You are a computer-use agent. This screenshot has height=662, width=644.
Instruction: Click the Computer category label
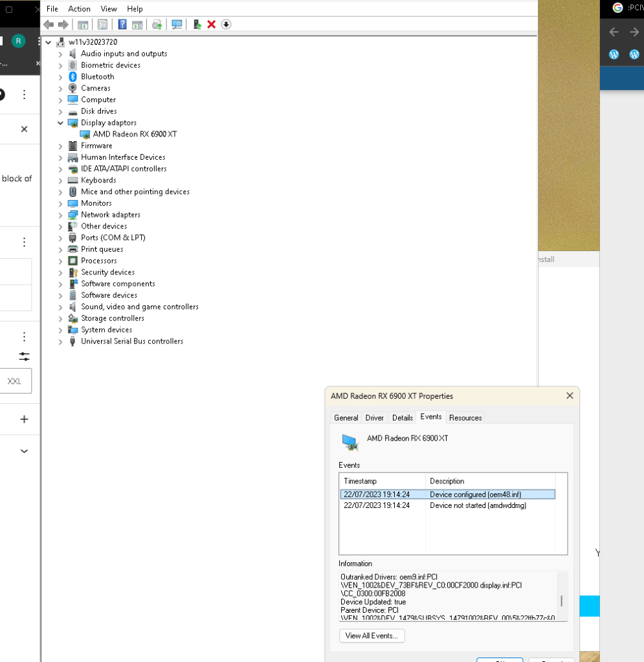[x=98, y=100]
